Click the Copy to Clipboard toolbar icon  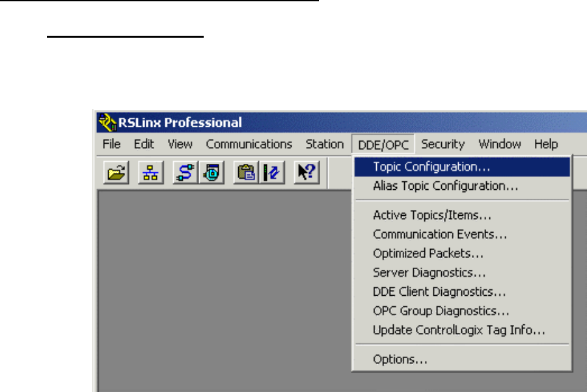click(x=246, y=172)
